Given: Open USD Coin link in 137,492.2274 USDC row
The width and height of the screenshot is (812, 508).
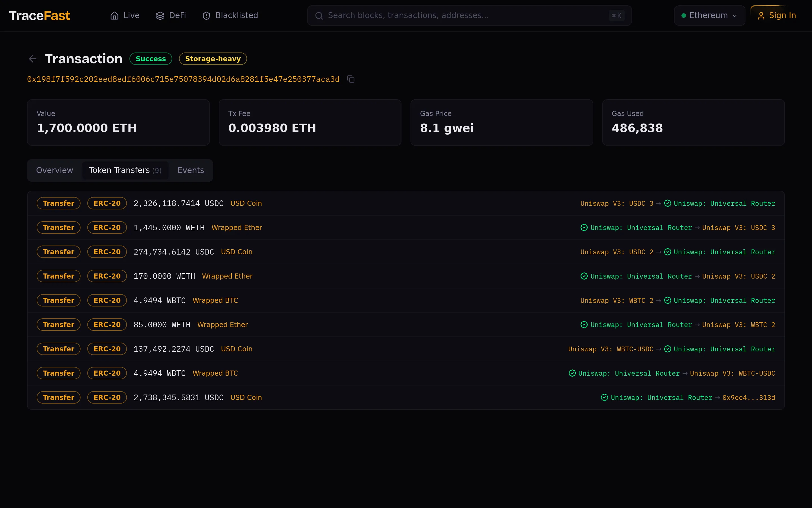Looking at the screenshot, I should coord(237,349).
